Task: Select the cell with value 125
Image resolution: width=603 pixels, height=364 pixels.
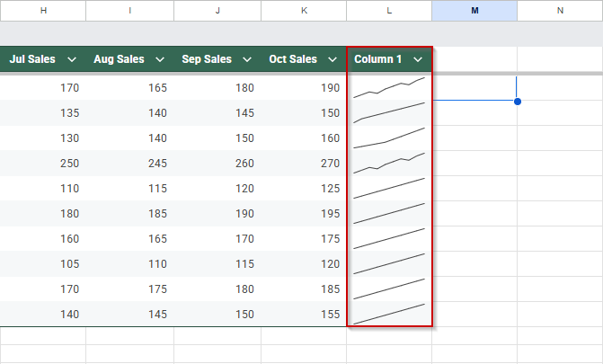Action: [x=304, y=189]
